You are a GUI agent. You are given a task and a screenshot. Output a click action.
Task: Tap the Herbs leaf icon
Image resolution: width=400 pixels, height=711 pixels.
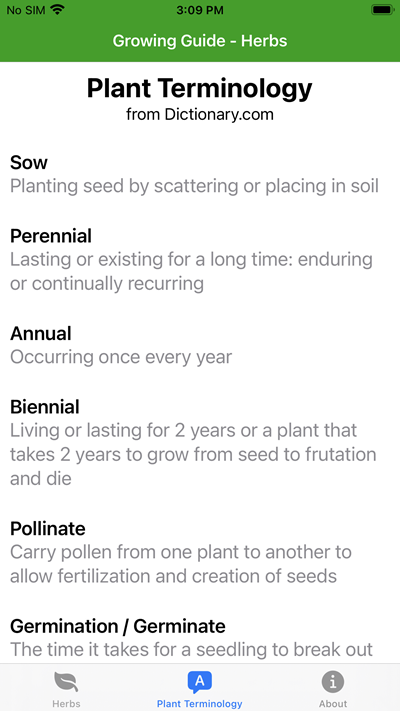[66, 682]
